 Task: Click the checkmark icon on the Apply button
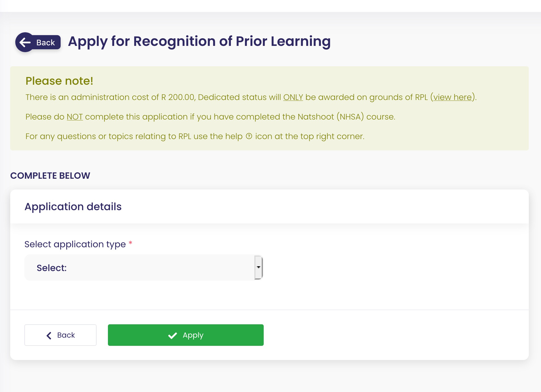[172, 336]
